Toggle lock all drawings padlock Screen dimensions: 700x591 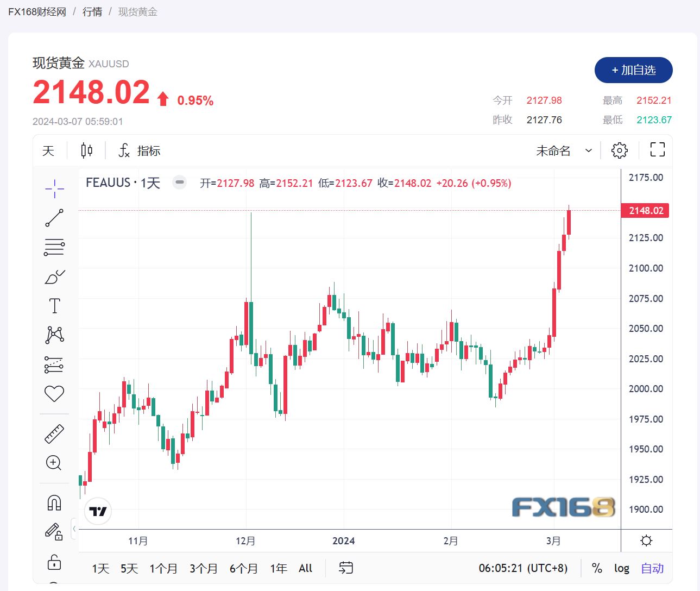click(x=54, y=562)
